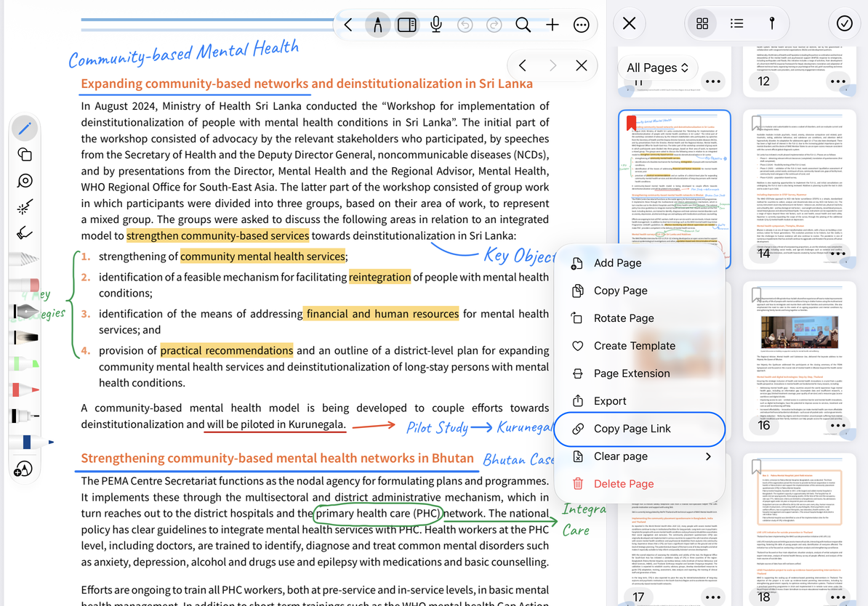The width and height of the screenshot is (868, 606).
Task: Expand the Clear page submenu arrow
Action: click(x=708, y=456)
